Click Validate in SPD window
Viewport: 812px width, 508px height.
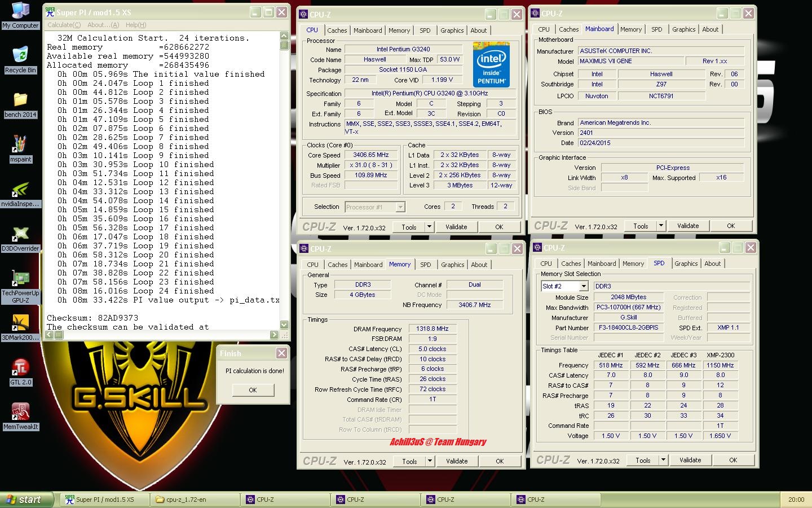(690, 460)
